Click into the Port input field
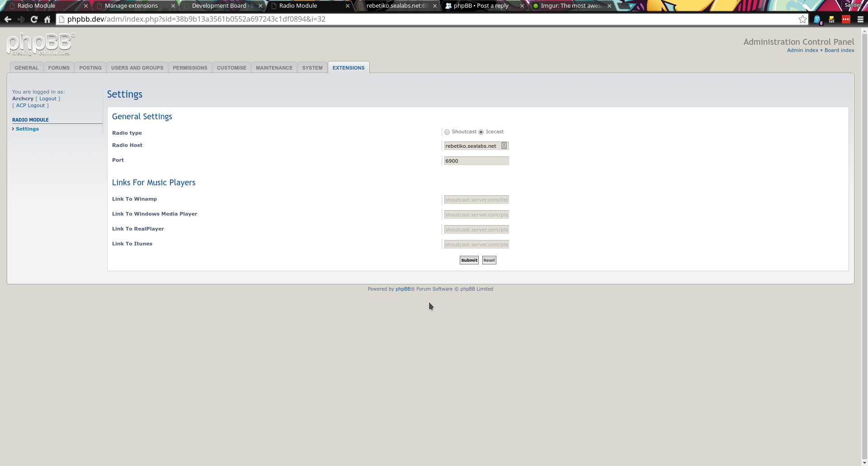The width and height of the screenshot is (868, 466). tap(476, 160)
